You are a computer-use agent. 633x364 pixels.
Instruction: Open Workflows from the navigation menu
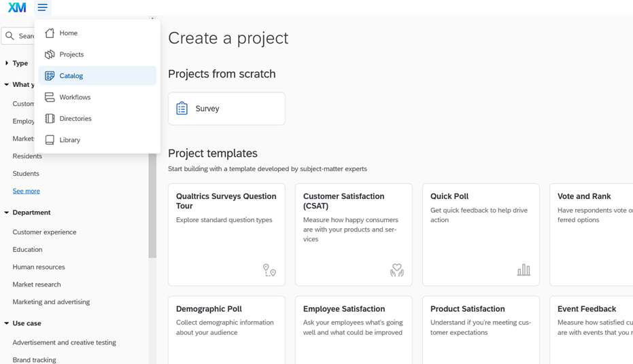(75, 97)
